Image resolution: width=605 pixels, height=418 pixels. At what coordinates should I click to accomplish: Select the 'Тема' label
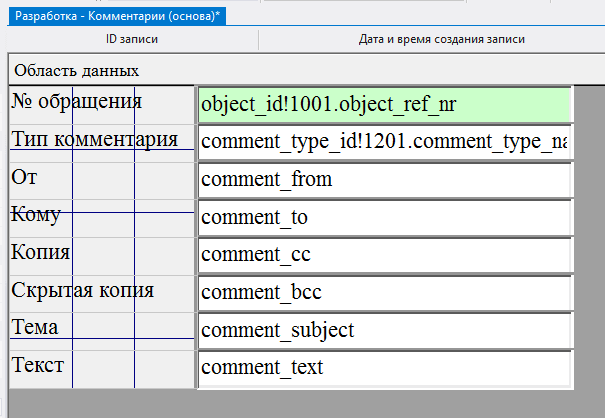(35, 328)
